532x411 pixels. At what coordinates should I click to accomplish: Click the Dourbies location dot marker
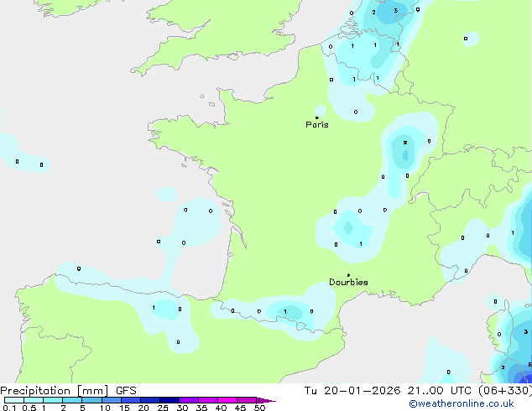click(x=348, y=275)
